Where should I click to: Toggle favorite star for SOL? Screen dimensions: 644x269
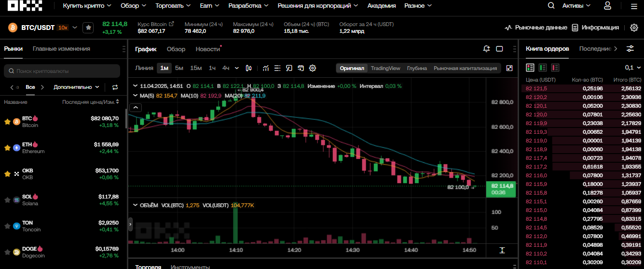(x=7, y=199)
